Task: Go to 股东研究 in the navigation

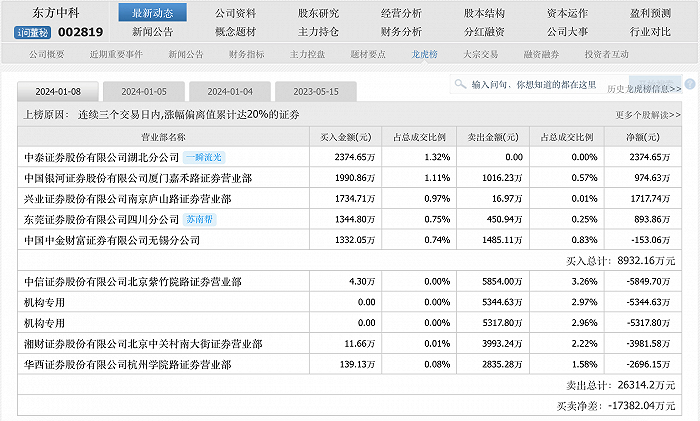Action: click(318, 13)
